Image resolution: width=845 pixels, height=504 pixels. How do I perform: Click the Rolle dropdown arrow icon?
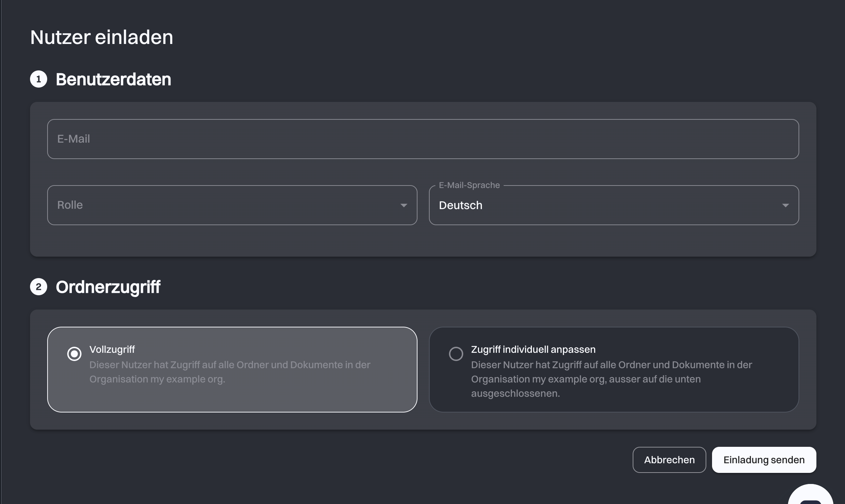coord(404,205)
